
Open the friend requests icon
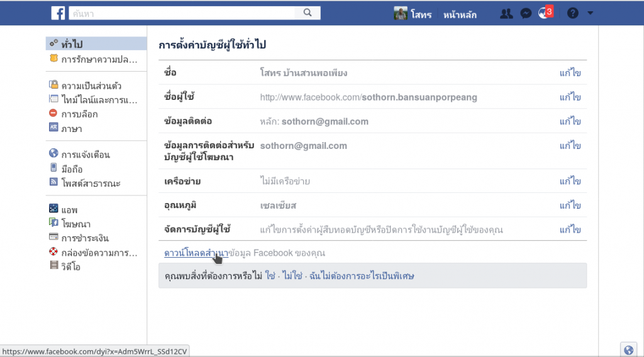(506, 14)
